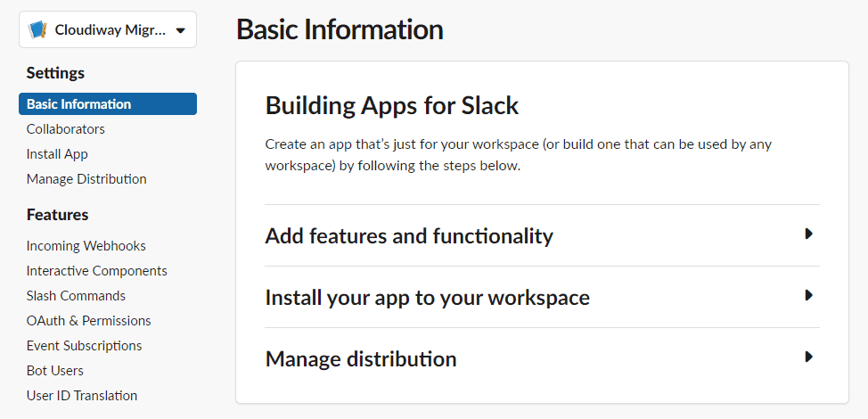Image resolution: width=868 pixels, height=419 pixels.
Task: Click the Basic Information page title
Action: pos(340,30)
